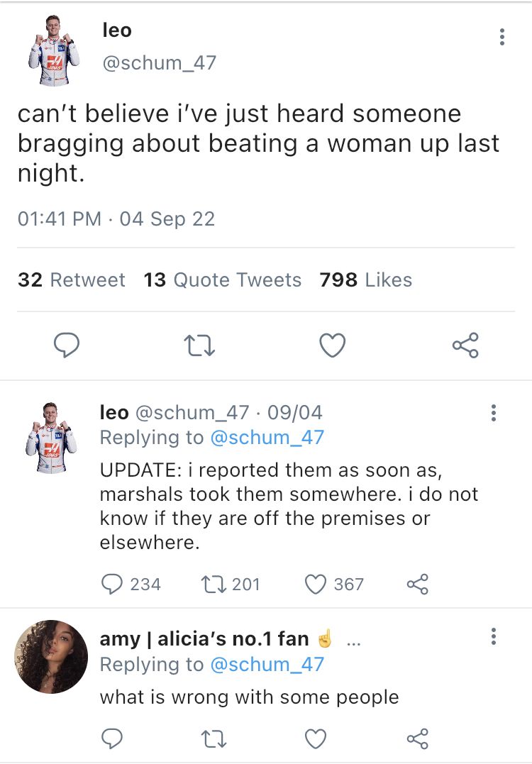Like the main tweet with heart icon
The image size is (532, 764).
click(332, 345)
